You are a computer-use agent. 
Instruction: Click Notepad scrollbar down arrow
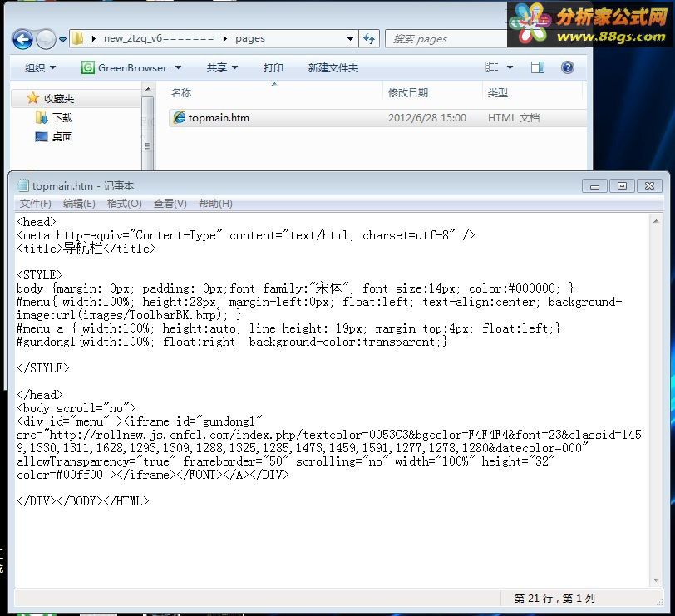click(656, 580)
